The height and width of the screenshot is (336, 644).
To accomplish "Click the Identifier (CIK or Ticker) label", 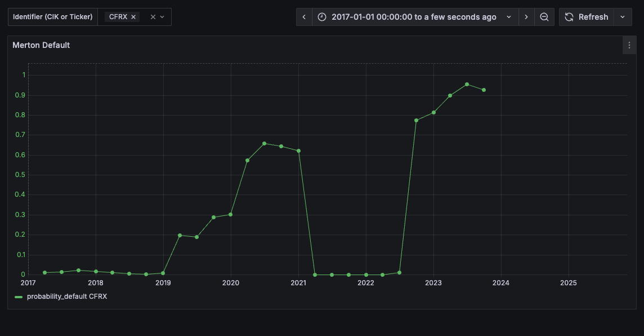I will coord(52,17).
